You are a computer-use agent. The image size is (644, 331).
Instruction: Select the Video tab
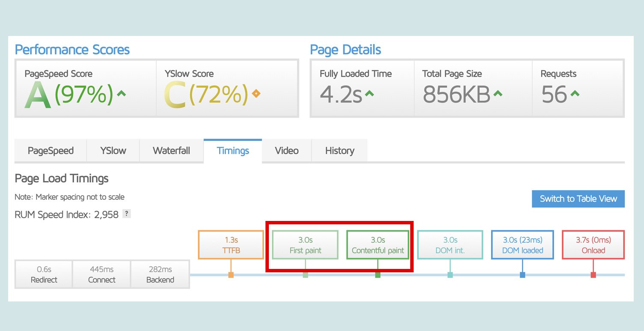[x=286, y=151]
